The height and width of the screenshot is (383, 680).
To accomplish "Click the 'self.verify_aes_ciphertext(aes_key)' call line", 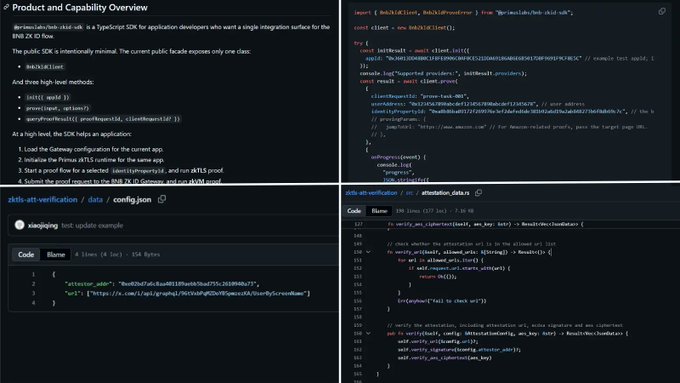I will (x=445, y=358).
